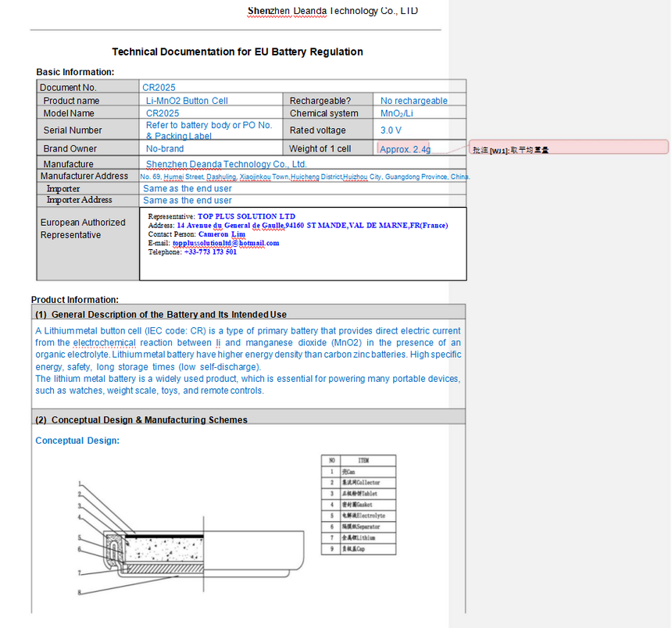Click the representative name TOP PLUS SOLUTION LTD
Viewport: 672px width, 628px height.
tap(246, 216)
